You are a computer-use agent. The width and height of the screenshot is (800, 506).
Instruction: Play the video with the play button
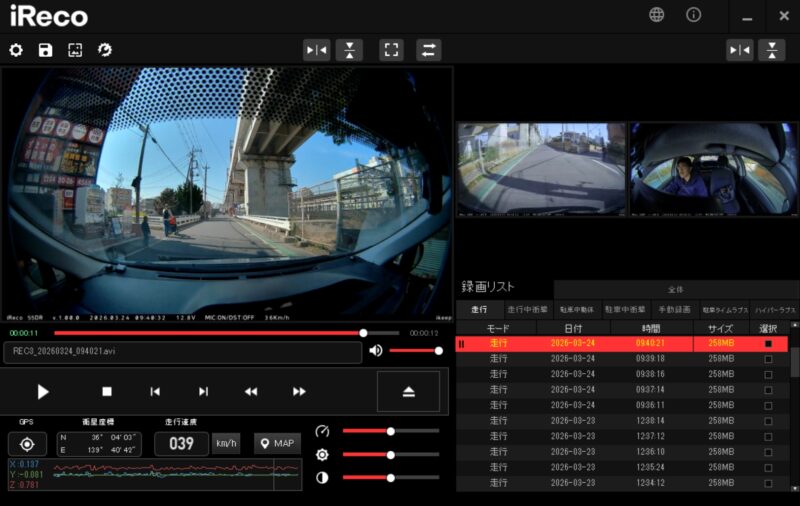click(43, 392)
